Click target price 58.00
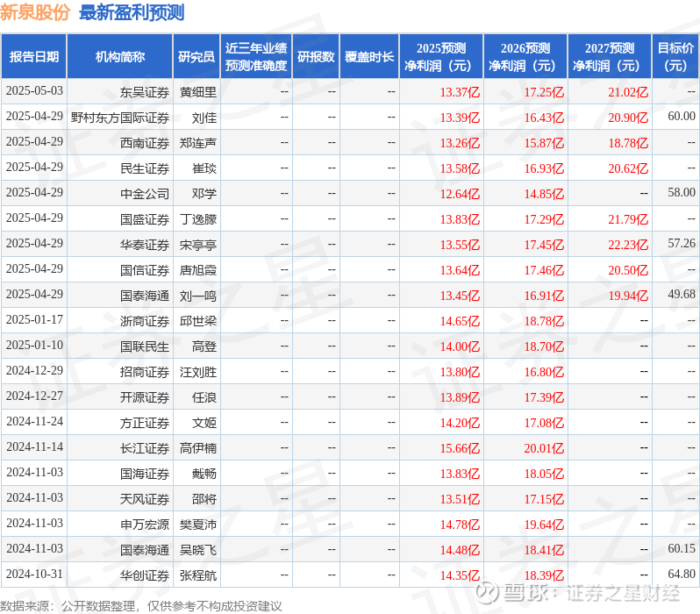The height and width of the screenshot is (614, 700). pyautogui.click(x=682, y=192)
